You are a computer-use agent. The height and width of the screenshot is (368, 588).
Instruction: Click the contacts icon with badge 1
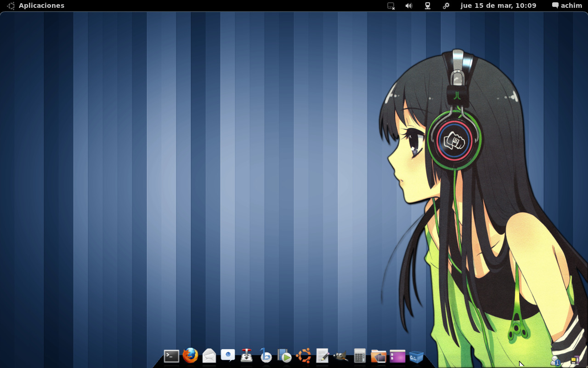coord(555,361)
